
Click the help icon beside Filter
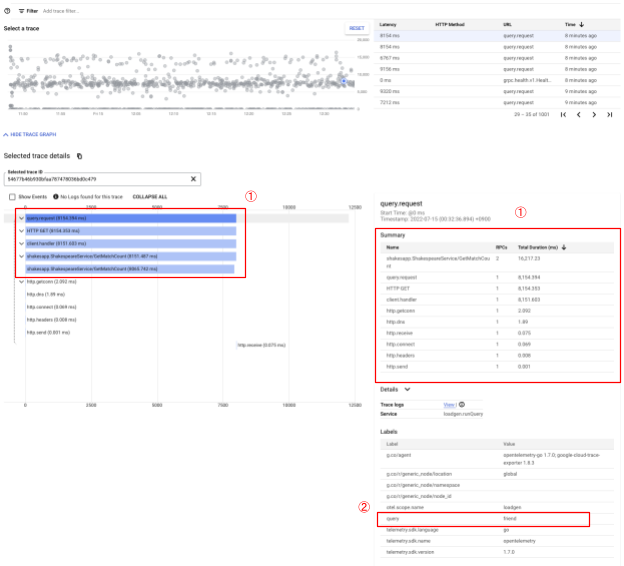click(x=8, y=10)
